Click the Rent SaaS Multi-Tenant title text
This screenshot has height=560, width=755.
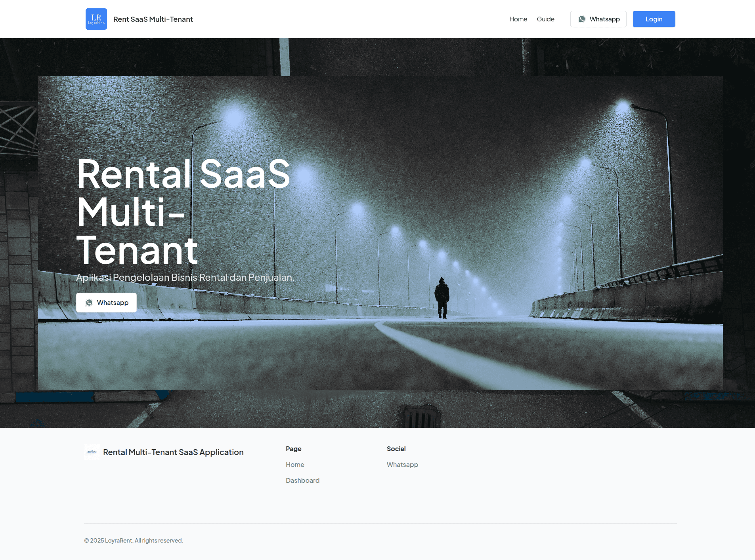point(153,19)
